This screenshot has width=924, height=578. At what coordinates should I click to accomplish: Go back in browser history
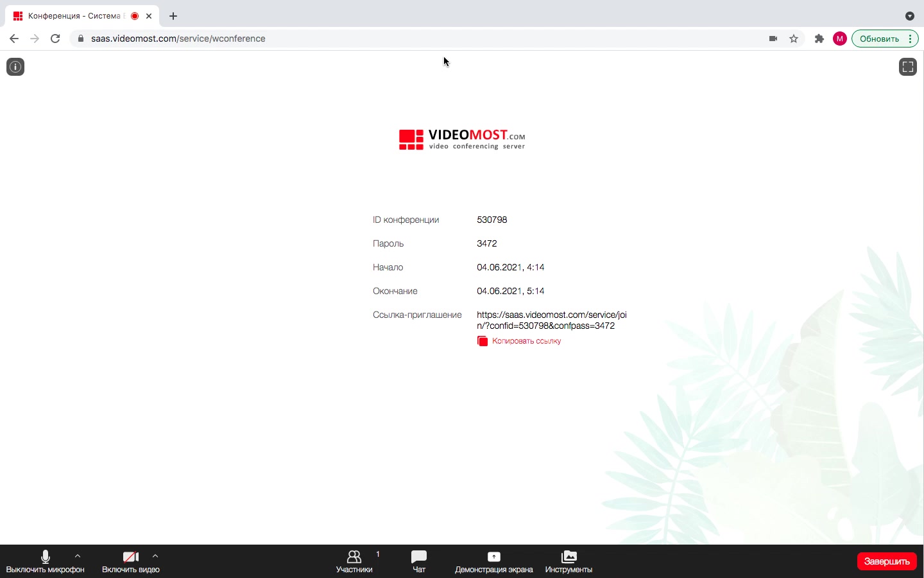point(14,39)
